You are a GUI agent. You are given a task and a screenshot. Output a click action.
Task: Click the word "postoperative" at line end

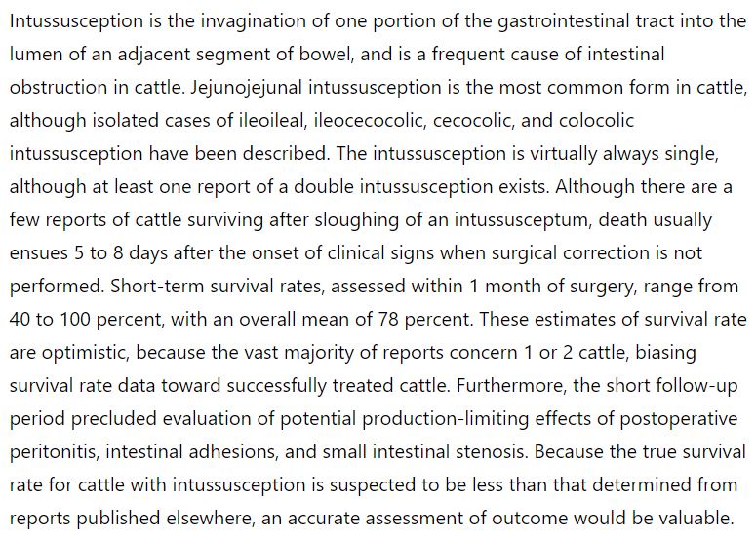(678, 419)
